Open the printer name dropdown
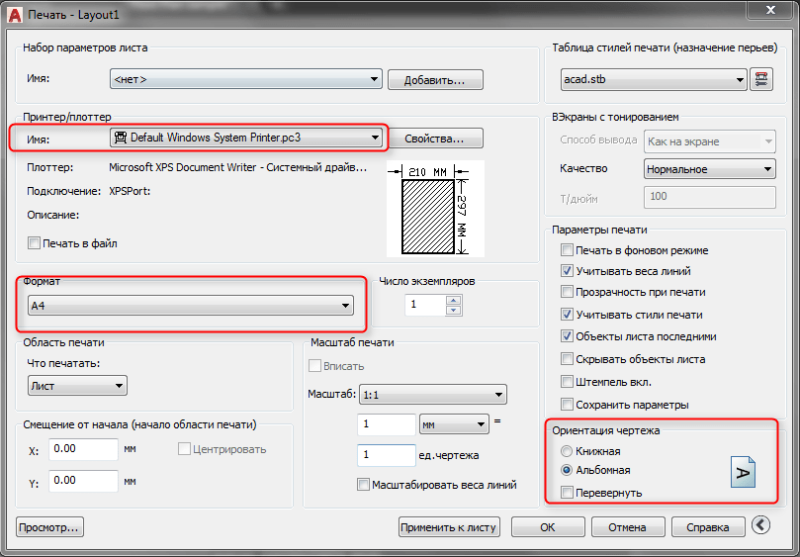The image size is (800, 557). point(246,138)
